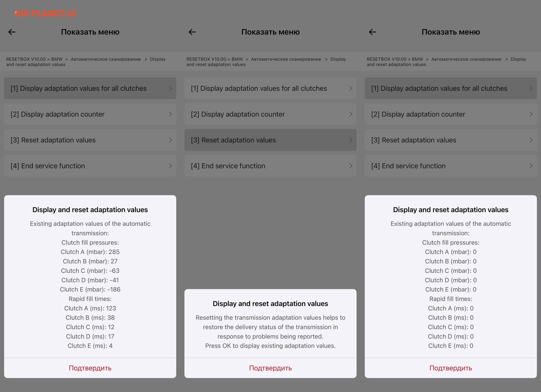Image resolution: width=541 pixels, height=392 pixels.
Task: Click the HID PLANET.LV logo
Action: [x=45, y=14]
